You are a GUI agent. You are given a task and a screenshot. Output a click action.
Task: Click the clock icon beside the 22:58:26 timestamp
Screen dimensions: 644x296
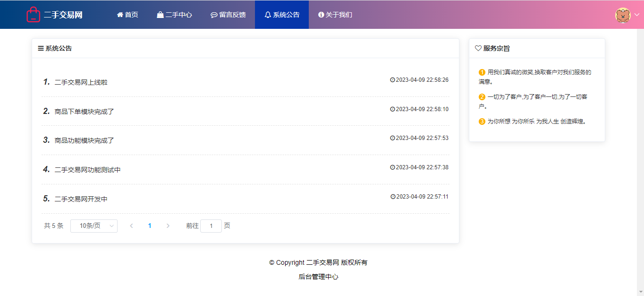(x=392, y=80)
